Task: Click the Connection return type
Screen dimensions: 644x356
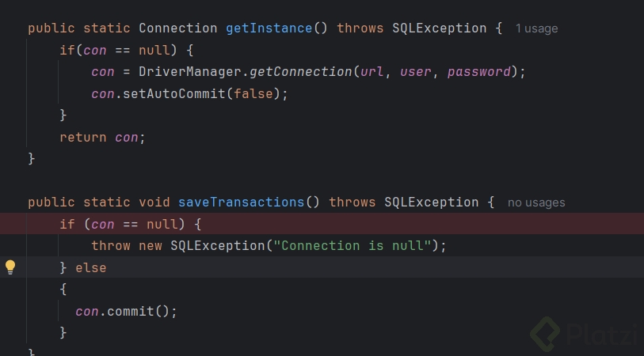Action: 177,28
